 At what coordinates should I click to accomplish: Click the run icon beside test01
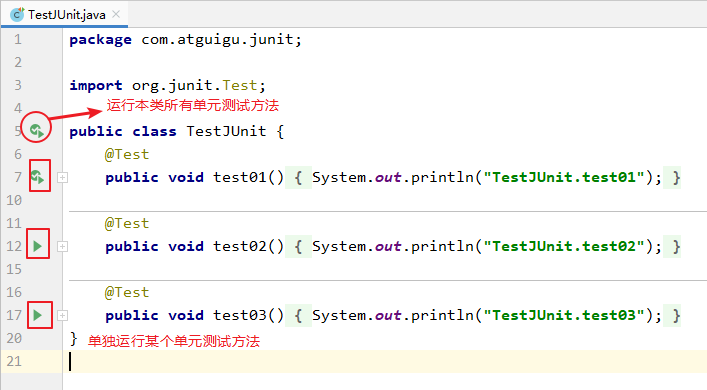pos(38,177)
